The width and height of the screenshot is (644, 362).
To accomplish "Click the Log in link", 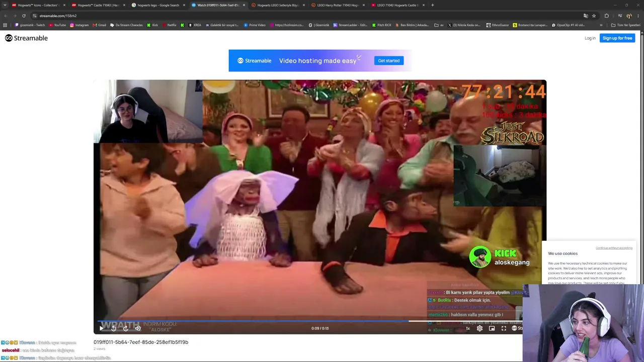I will [590, 38].
